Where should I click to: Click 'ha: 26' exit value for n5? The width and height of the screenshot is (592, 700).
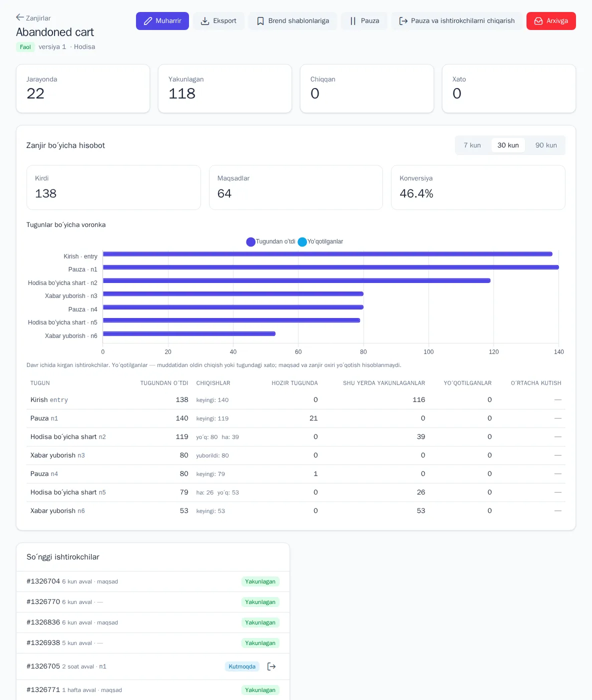(x=205, y=492)
